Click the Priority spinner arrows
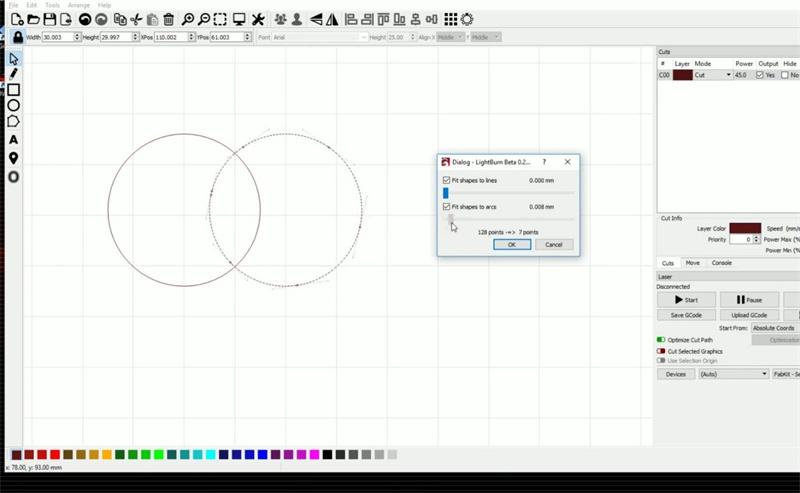Screen dimensions: 800x493 [757, 239]
